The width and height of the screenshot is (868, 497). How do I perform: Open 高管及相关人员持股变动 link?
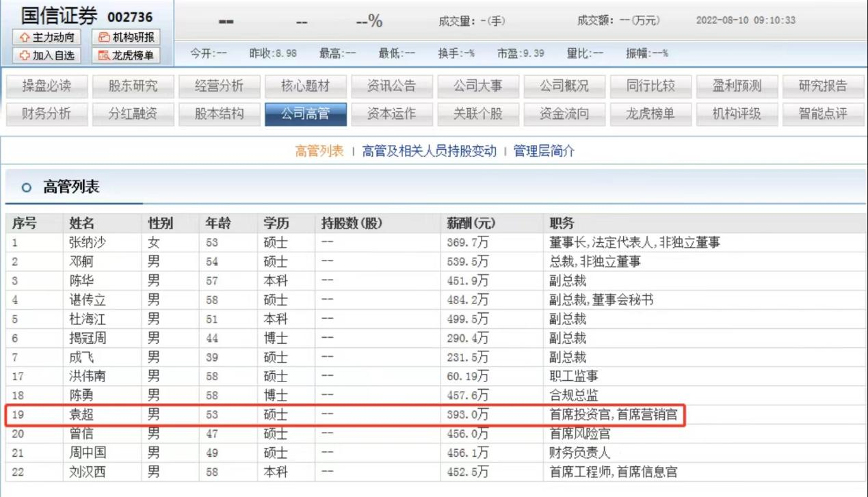click(430, 151)
